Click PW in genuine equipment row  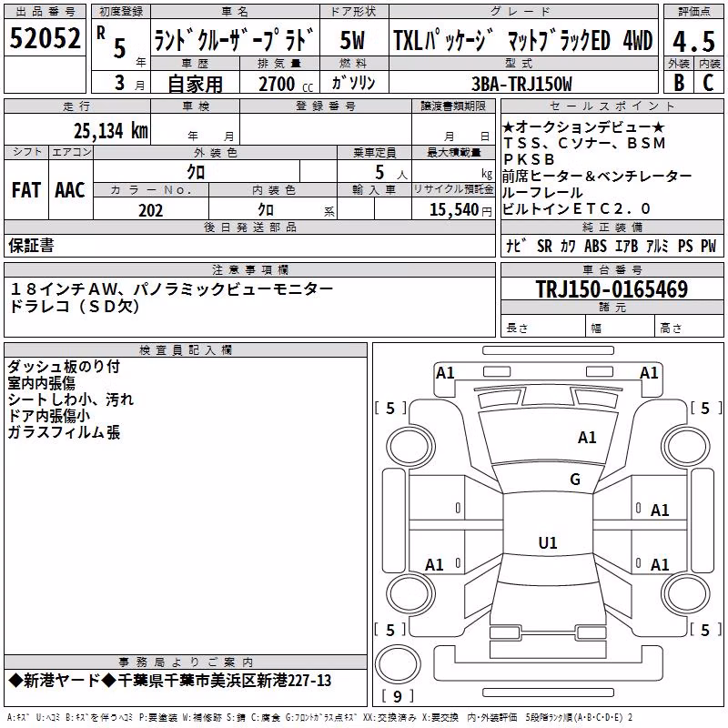pos(709,246)
